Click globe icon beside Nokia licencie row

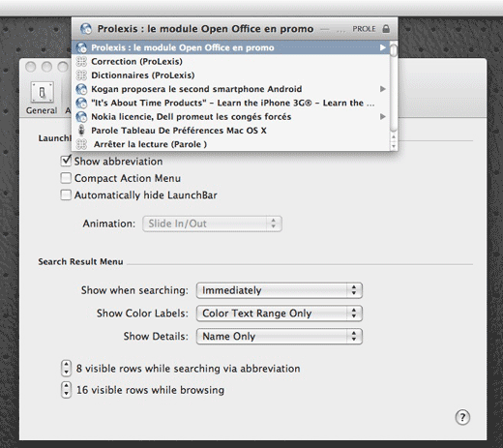pos(81,116)
